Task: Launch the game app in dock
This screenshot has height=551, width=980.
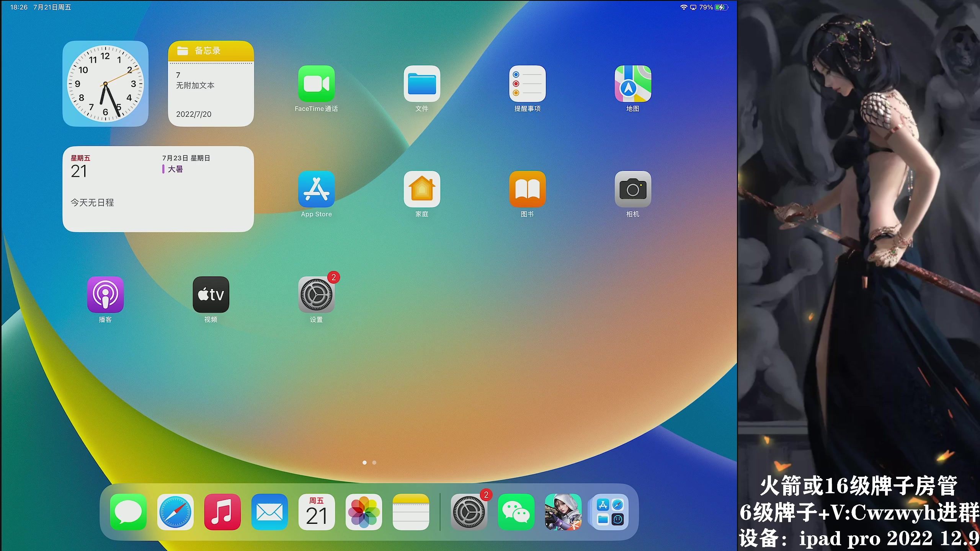Action: 563,512
